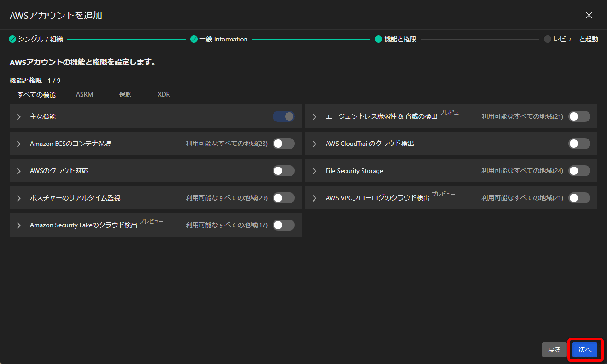Image resolution: width=607 pixels, height=364 pixels.
Task: Click the grey step circle beside レビューと起動
Action: point(548,39)
